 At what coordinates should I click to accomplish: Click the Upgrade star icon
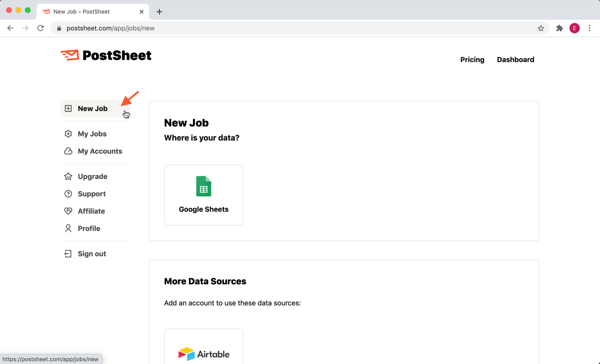coord(68,177)
